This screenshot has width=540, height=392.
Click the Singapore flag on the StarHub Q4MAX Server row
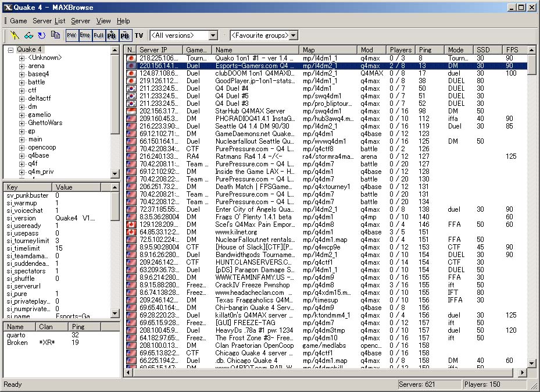(x=131, y=111)
